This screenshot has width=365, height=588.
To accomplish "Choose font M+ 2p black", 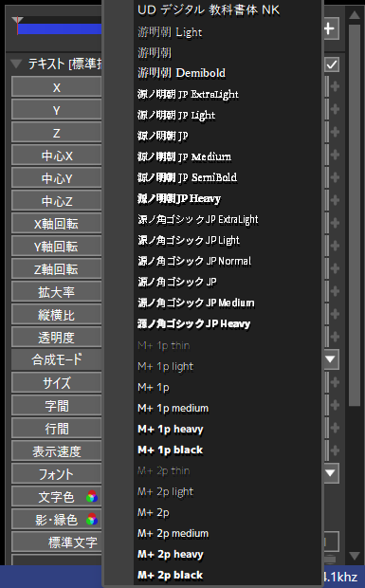I will tap(171, 575).
